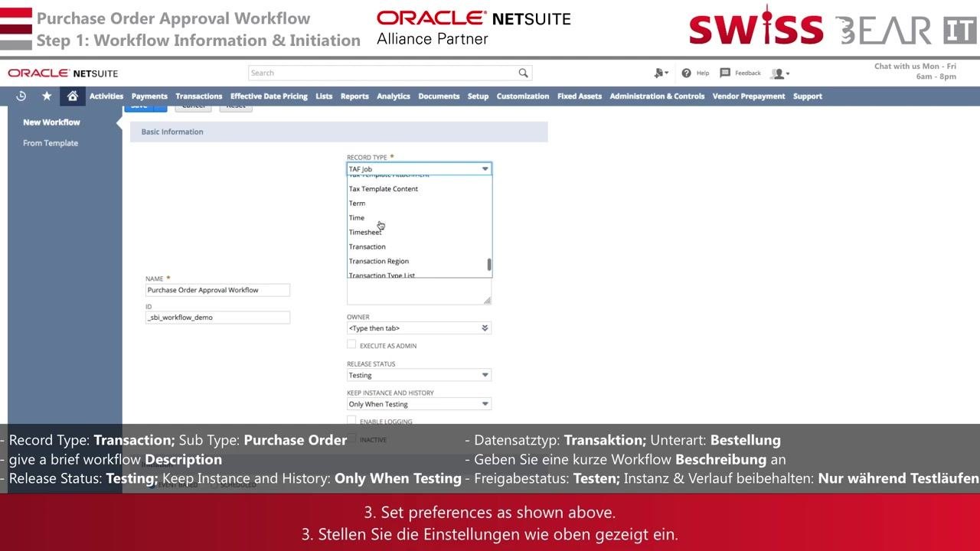Click the search magnifier icon

(523, 73)
